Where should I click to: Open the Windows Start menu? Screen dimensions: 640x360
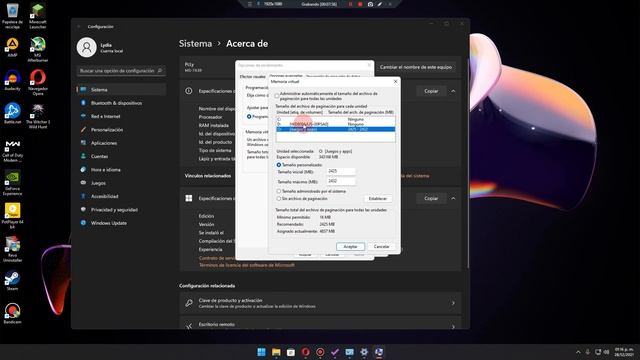261,352
